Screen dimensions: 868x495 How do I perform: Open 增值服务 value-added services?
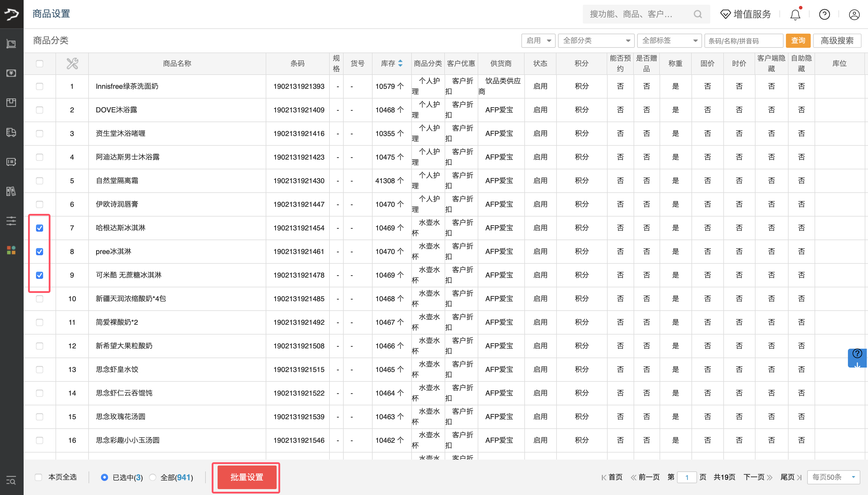[745, 14]
